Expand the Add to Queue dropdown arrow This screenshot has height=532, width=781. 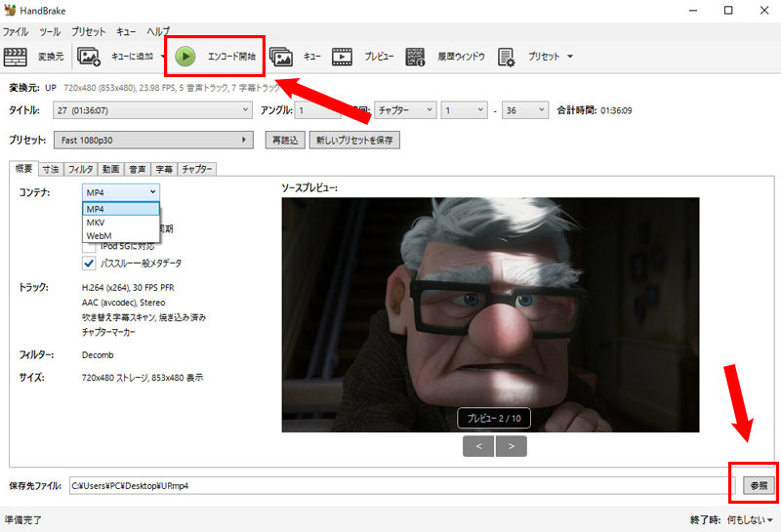162,57
